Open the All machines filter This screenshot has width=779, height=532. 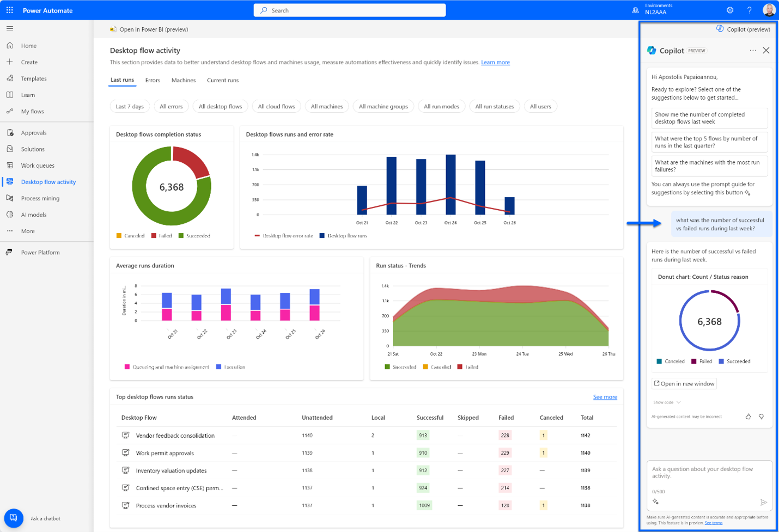[x=327, y=106]
